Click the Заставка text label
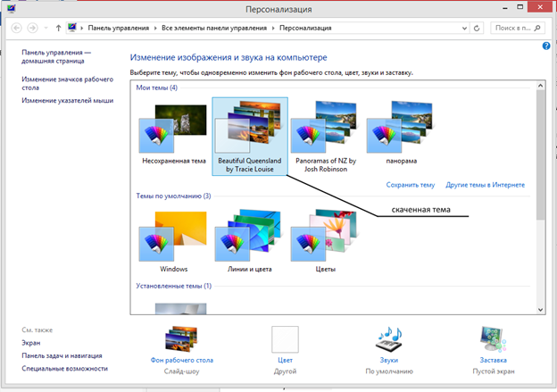Image resolution: width=557 pixels, height=392 pixels. [x=493, y=360]
